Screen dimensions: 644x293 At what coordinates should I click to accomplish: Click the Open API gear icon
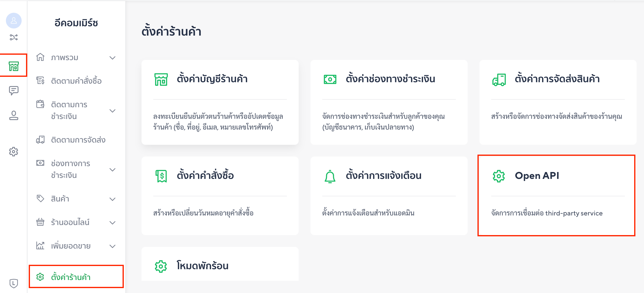pyautogui.click(x=499, y=176)
